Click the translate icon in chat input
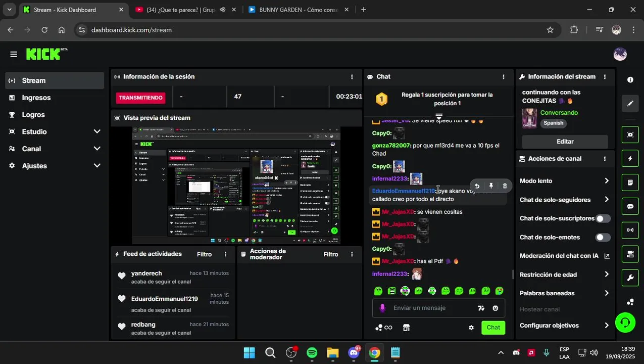Image resolution: width=644 pixels, height=364 pixels. [x=481, y=308]
